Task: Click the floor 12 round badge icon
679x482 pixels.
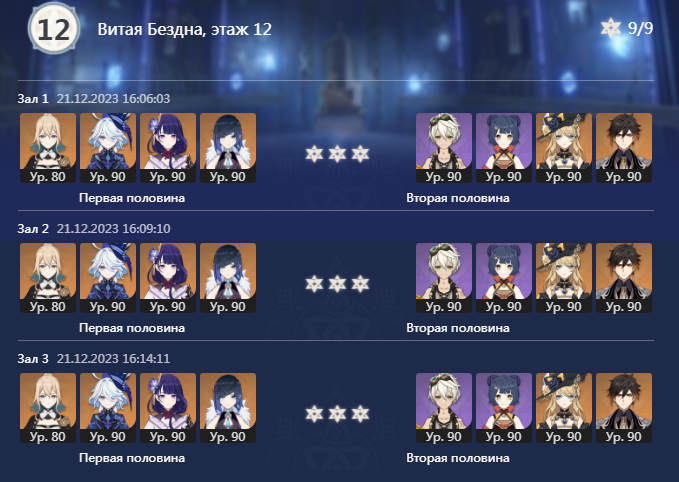Action: click(54, 29)
